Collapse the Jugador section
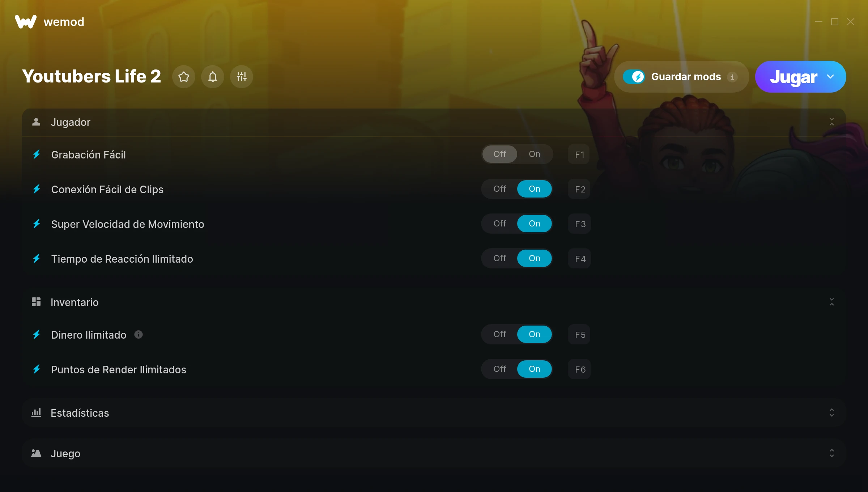 point(832,122)
